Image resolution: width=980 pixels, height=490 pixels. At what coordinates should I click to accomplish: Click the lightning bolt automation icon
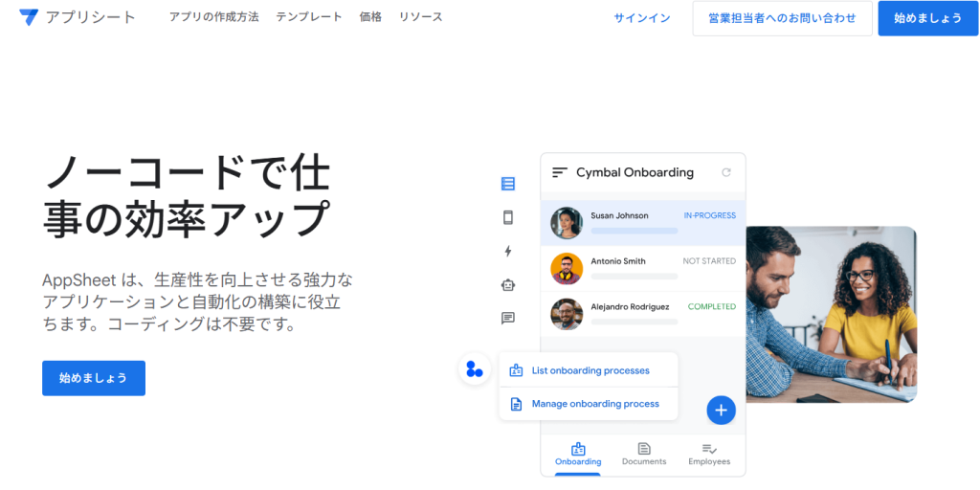click(508, 251)
